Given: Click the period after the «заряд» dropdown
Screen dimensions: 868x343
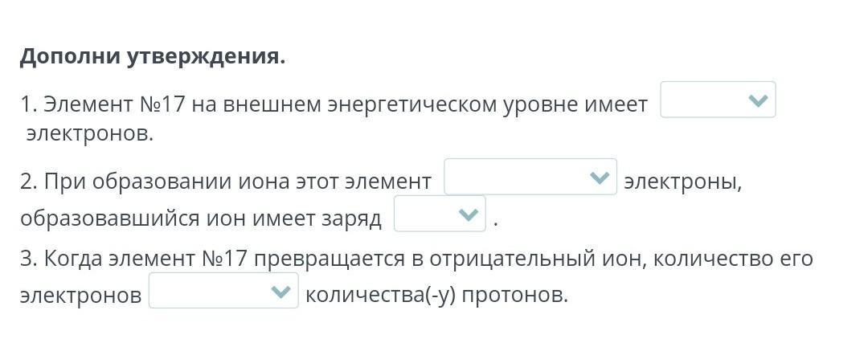Looking at the screenshot, I should [495, 225].
